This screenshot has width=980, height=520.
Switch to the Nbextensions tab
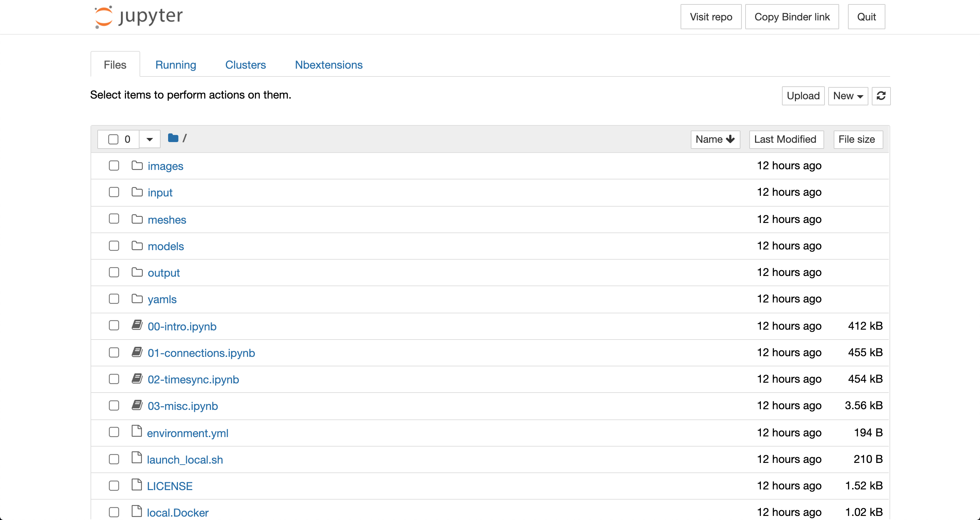point(329,65)
